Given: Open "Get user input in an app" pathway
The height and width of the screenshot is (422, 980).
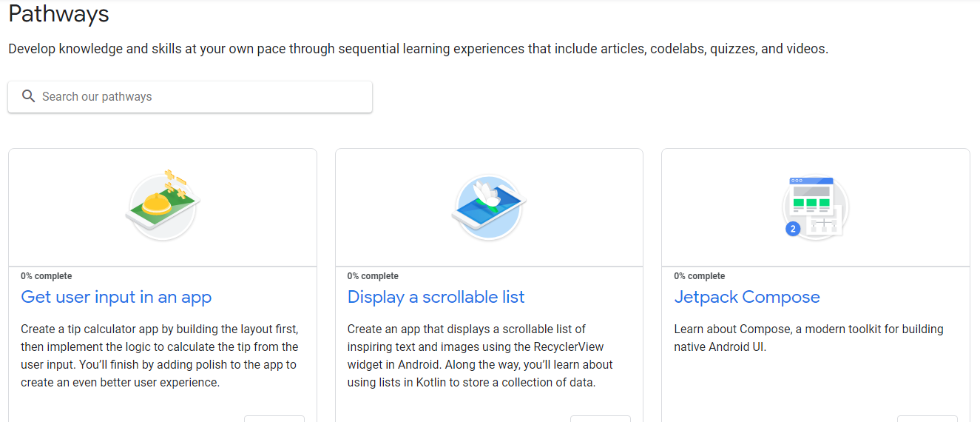Looking at the screenshot, I should click(x=116, y=297).
